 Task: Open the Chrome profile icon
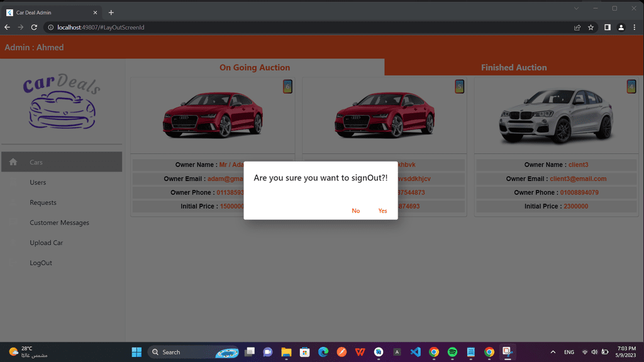click(621, 28)
